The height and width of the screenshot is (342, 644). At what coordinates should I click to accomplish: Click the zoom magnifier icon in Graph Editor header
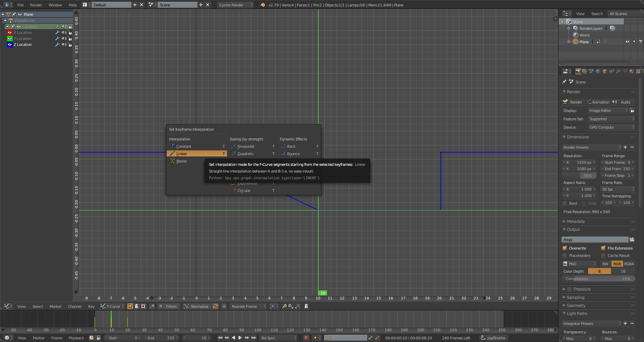click(x=152, y=306)
